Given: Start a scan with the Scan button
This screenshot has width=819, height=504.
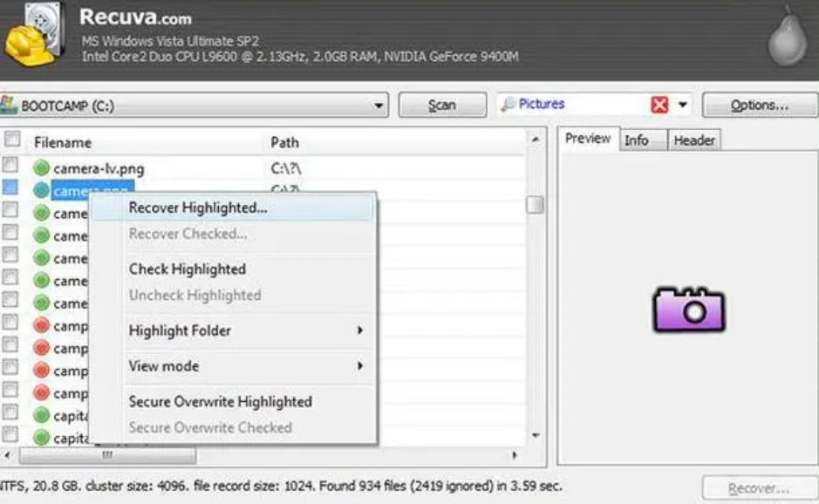Looking at the screenshot, I should (x=442, y=105).
